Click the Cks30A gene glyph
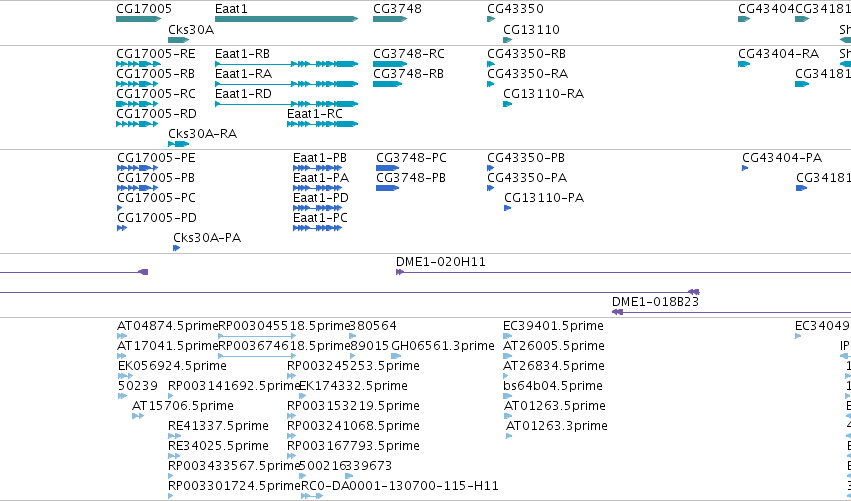 pyautogui.click(x=179, y=40)
